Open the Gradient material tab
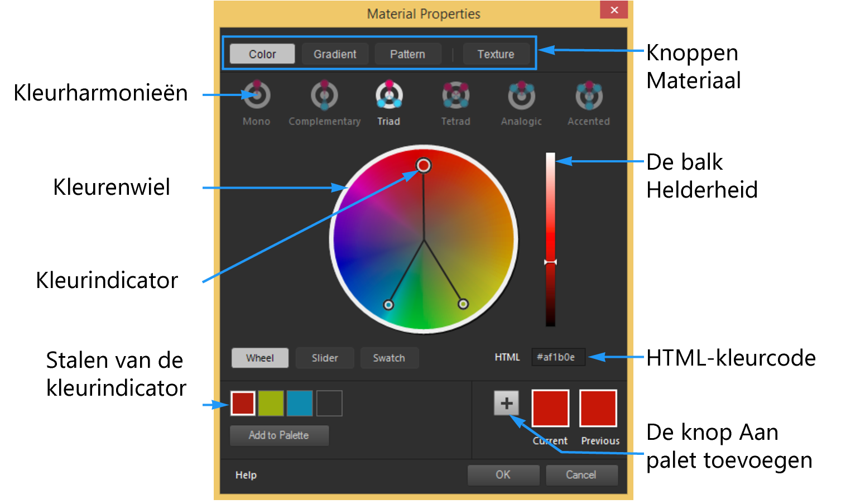 click(335, 54)
